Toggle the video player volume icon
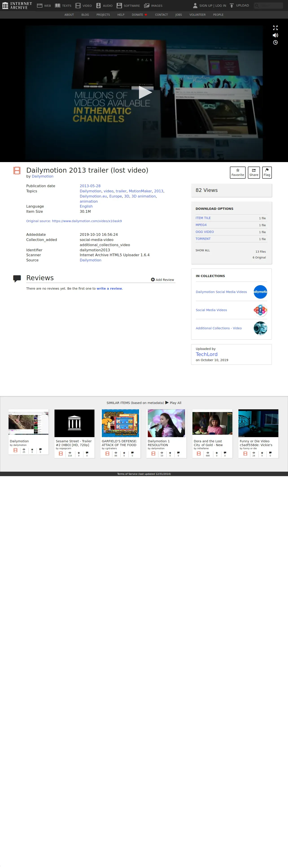 tap(275, 35)
